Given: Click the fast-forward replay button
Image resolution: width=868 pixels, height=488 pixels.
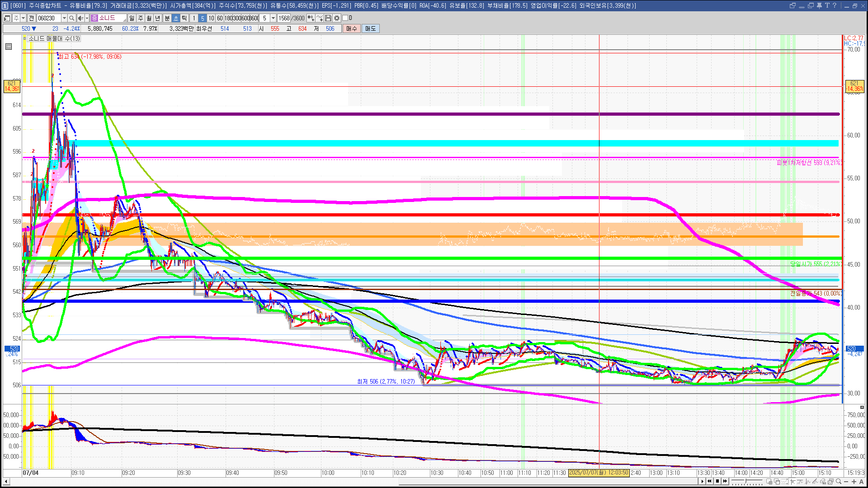Looking at the screenshot, I should (725, 481).
